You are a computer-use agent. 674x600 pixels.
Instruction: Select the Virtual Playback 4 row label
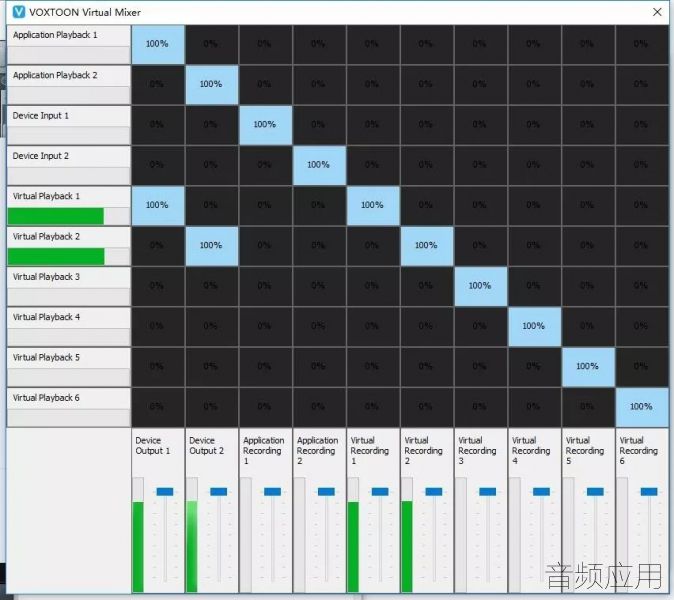pos(46,318)
